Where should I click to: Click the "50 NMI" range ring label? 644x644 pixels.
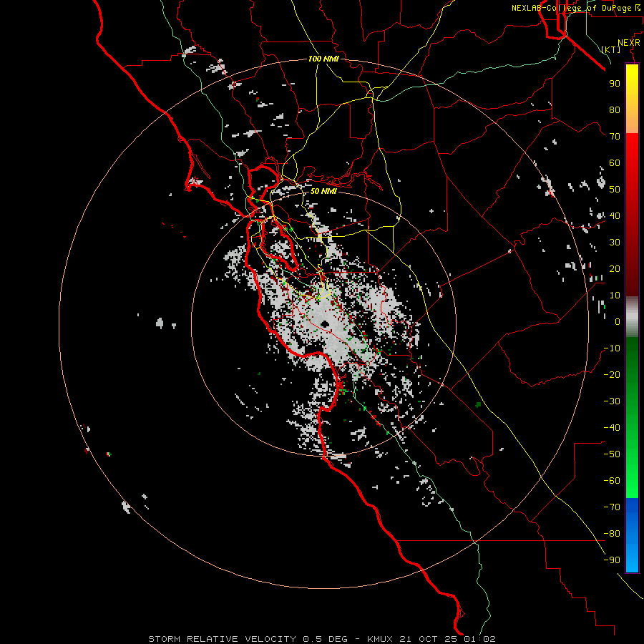(x=323, y=191)
